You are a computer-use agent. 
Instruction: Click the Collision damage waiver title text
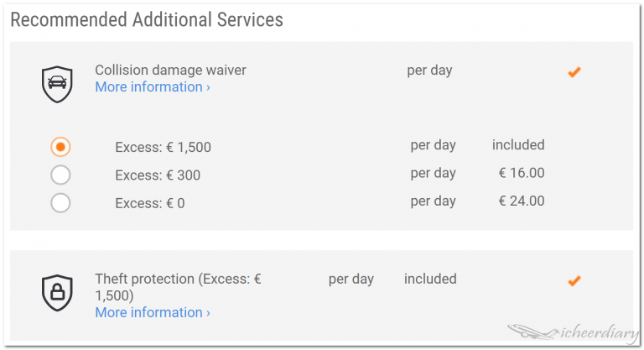click(170, 71)
